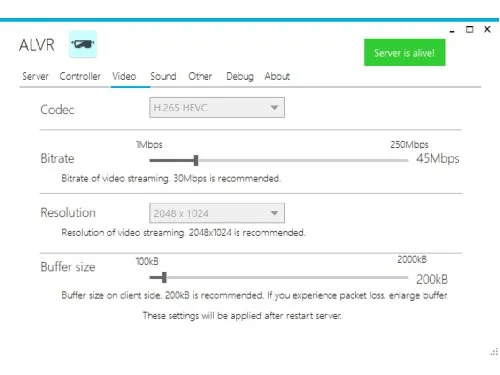Open the Codec dropdown arrow
Viewport: 500px width, 375px height.
click(274, 108)
